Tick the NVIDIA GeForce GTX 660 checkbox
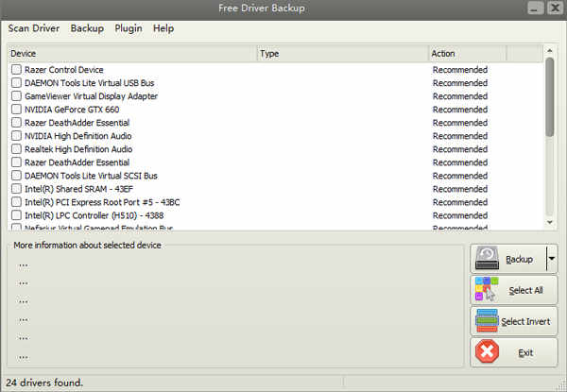 [16, 110]
